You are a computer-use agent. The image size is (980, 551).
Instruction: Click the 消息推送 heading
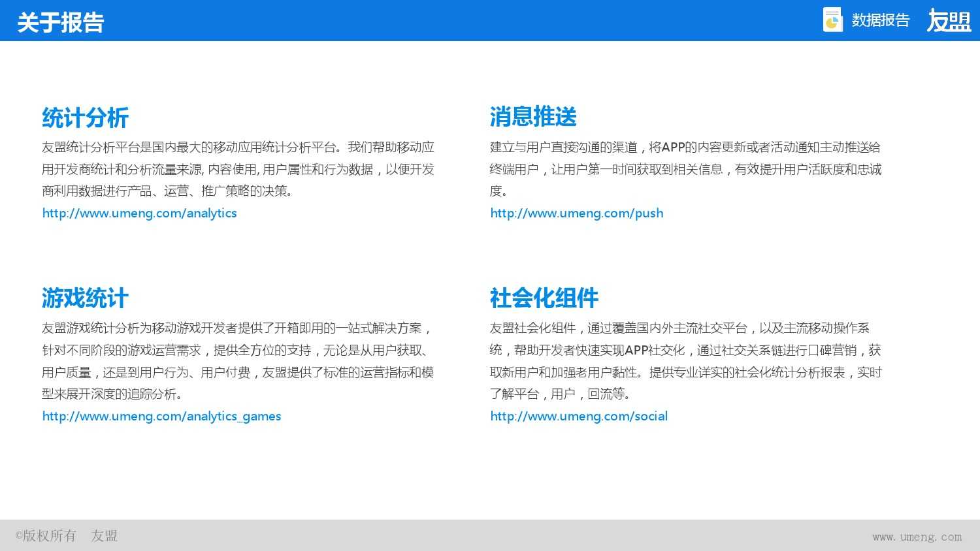pyautogui.click(x=533, y=118)
